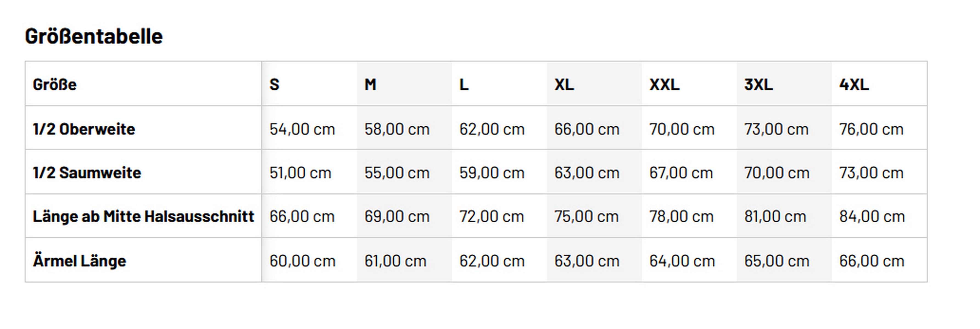
Task: Select the 4XL size column header
Action: tap(854, 84)
